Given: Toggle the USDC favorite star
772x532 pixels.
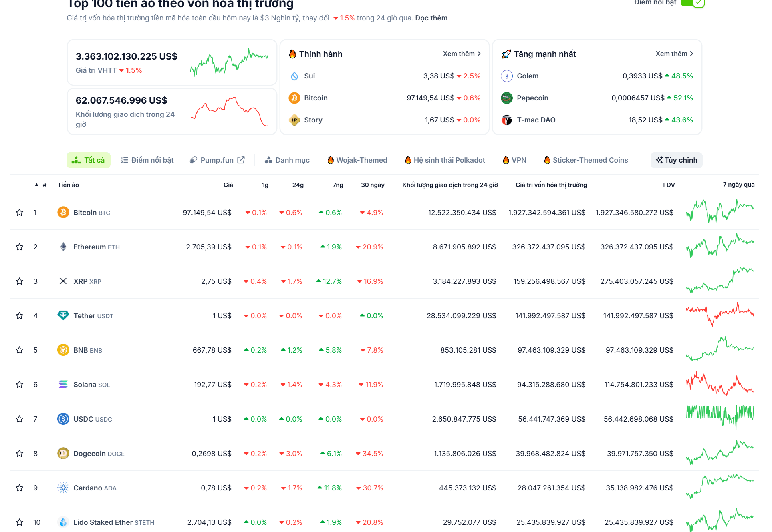Looking at the screenshot, I should (x=19, y=419).
